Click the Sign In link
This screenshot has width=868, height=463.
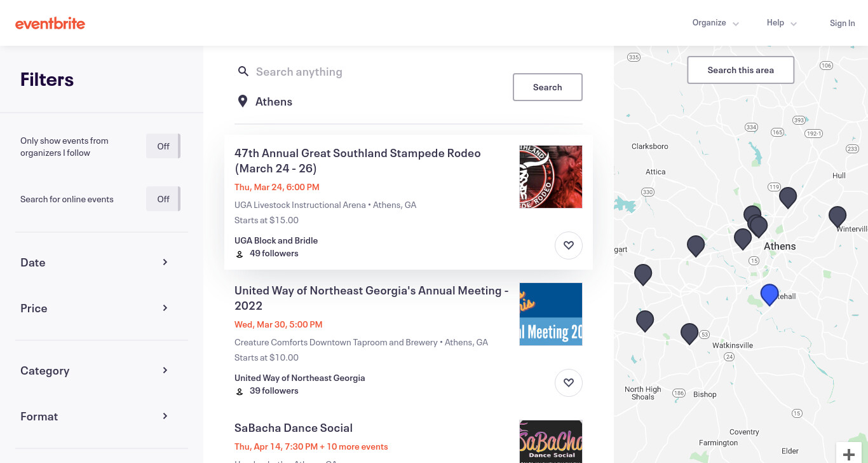(x=842, y=23)
